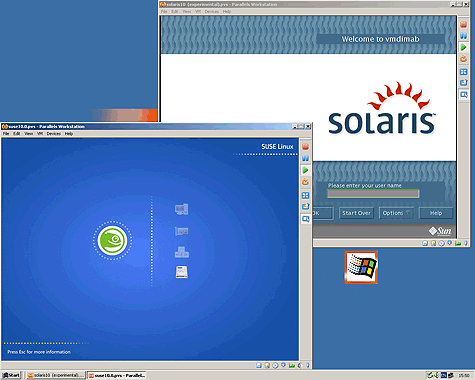The height and width of the screenshot is (380, 475).
Task: Click floppy disk icon in SUSE status bar
Action: [259, 366]
